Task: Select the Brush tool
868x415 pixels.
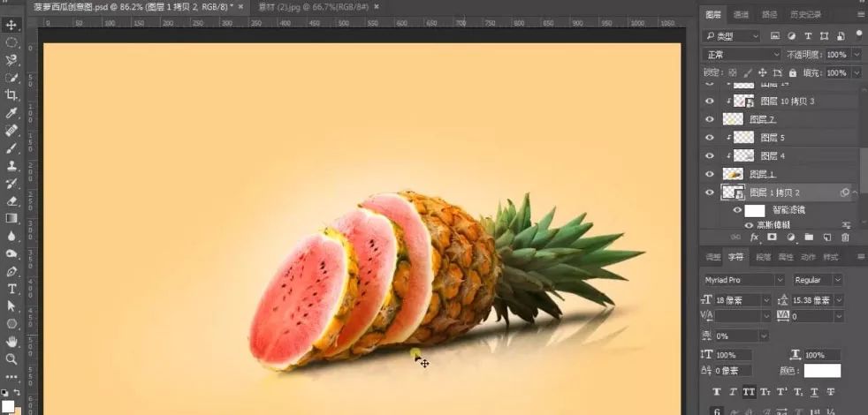Action: coord(11,148)
